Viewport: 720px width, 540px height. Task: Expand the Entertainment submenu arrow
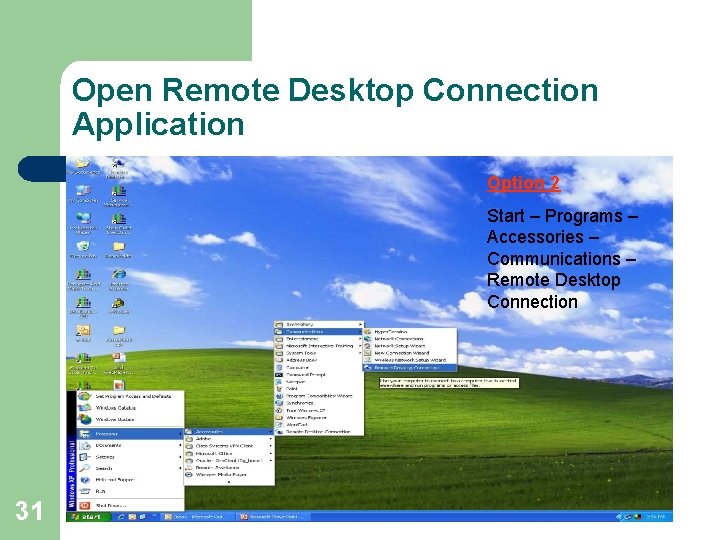(360, 339)
